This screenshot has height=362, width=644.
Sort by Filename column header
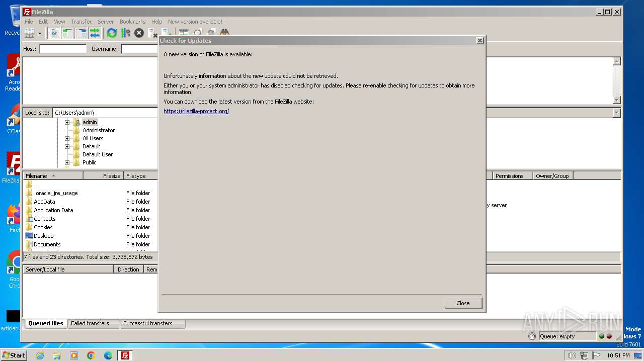point(53,176)
